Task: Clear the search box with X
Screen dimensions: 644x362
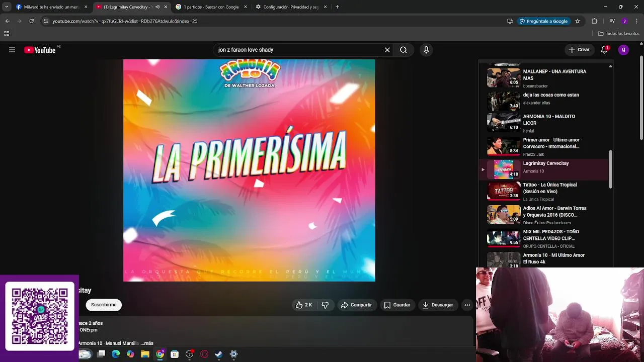Action: (387, 50)
